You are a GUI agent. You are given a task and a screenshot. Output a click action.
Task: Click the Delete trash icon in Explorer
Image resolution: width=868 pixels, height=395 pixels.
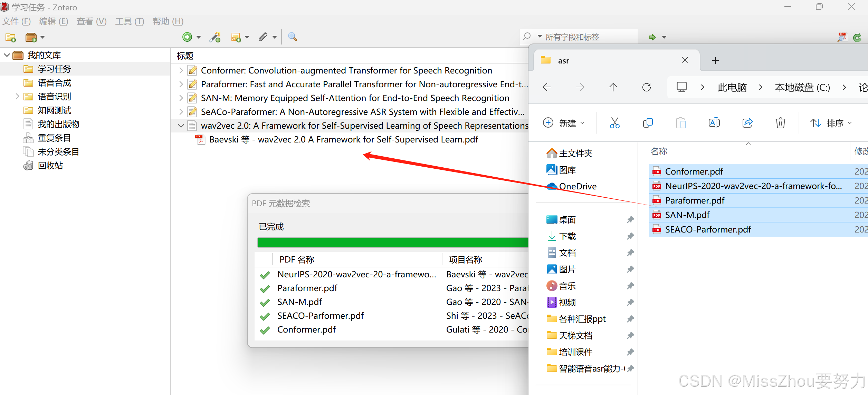[780, 123]
